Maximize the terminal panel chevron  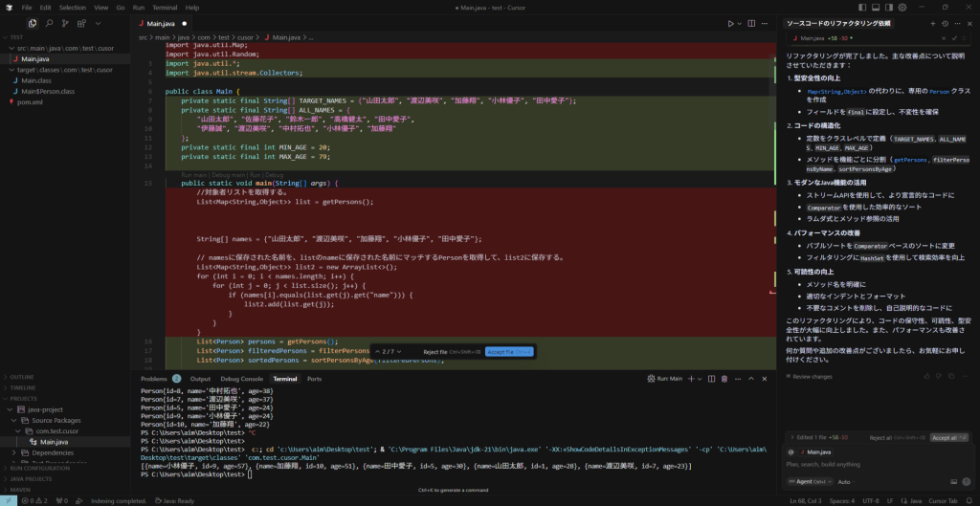tap(751, 379)
